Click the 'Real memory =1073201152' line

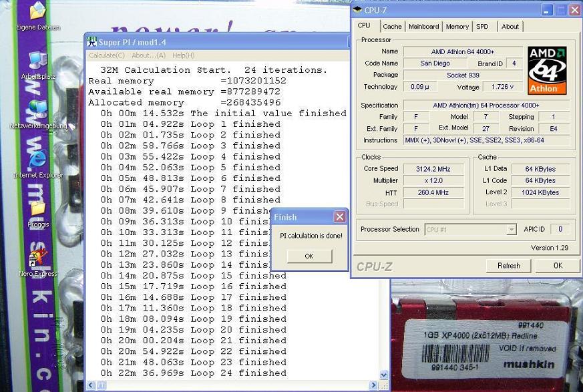(187, 81)
